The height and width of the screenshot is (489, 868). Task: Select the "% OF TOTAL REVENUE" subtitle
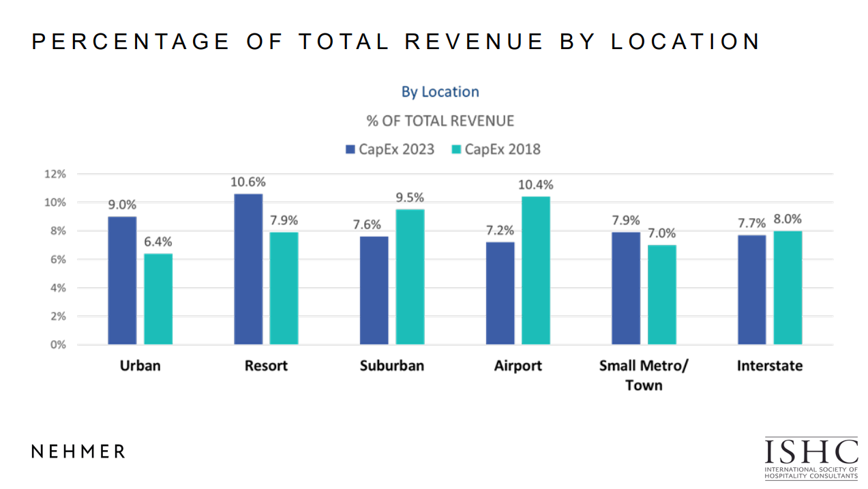pos(440,121)
